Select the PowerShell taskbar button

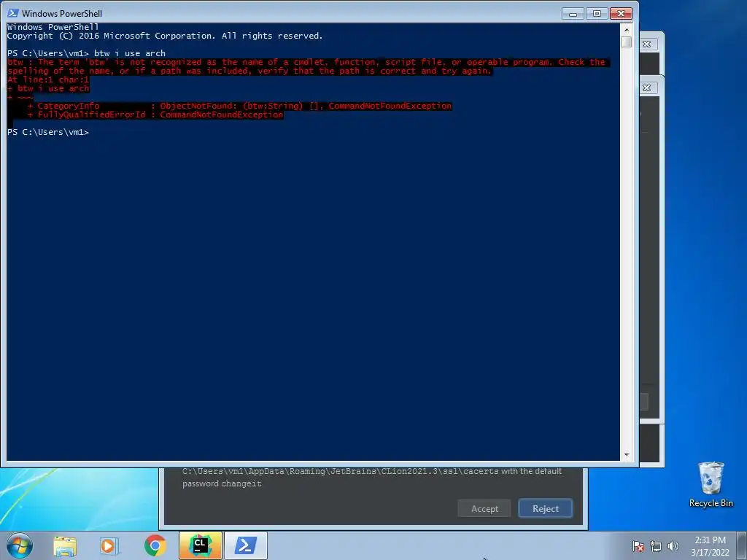click(246, 545)
